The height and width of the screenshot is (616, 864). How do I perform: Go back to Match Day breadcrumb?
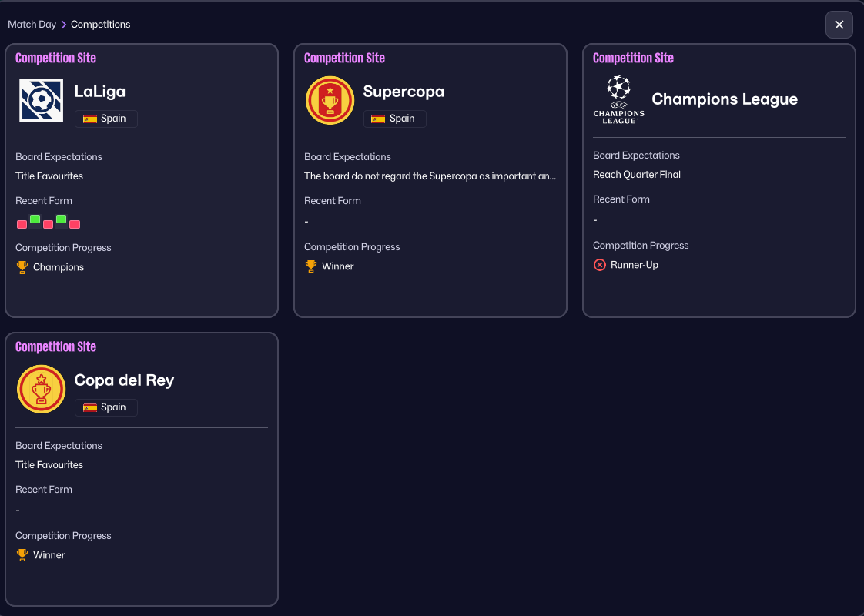pos(32,25)
